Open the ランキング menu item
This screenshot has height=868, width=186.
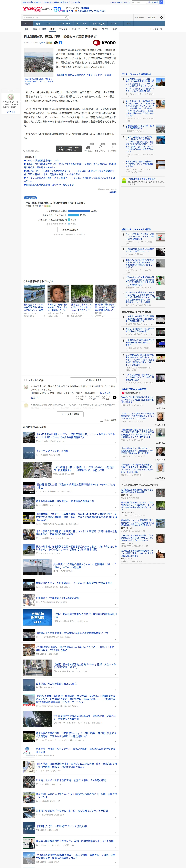(115, 24)
